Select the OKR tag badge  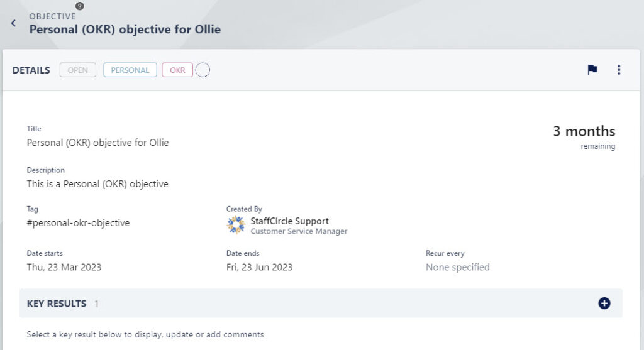click(x=177, y=70)
